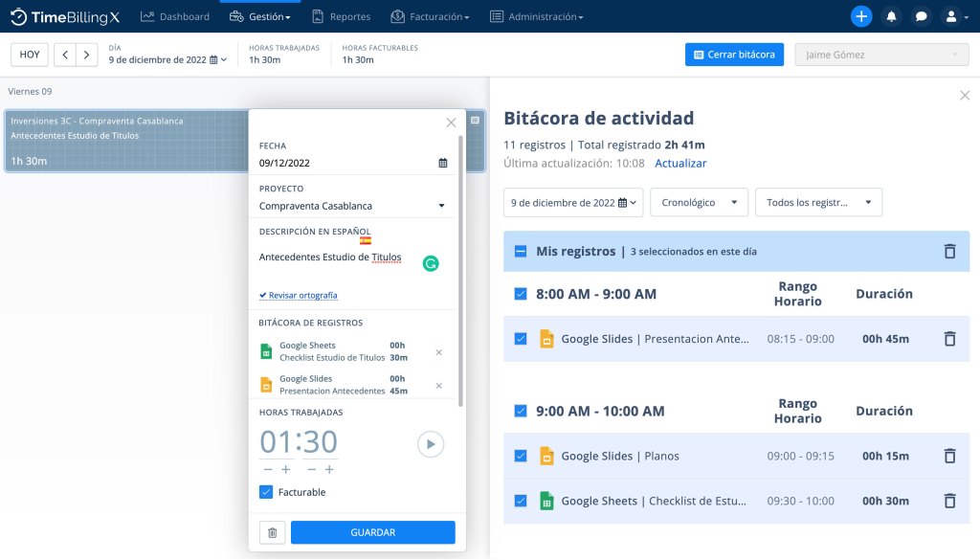Click the GUARDAR button

373,532
